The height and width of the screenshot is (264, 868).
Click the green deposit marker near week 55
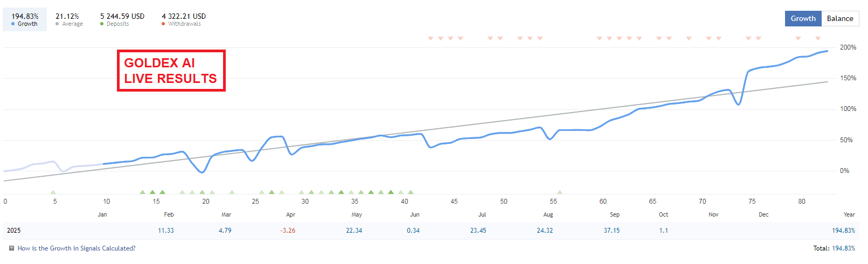tap(560, 192)
